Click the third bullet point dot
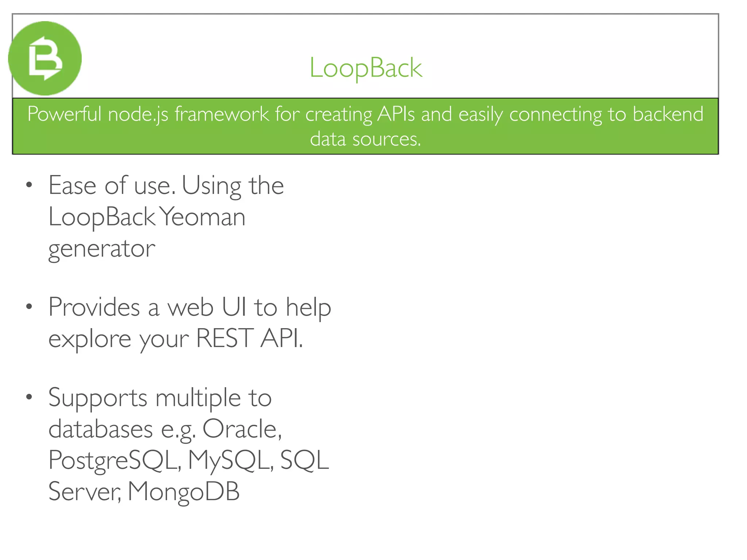 click(29, 396)
